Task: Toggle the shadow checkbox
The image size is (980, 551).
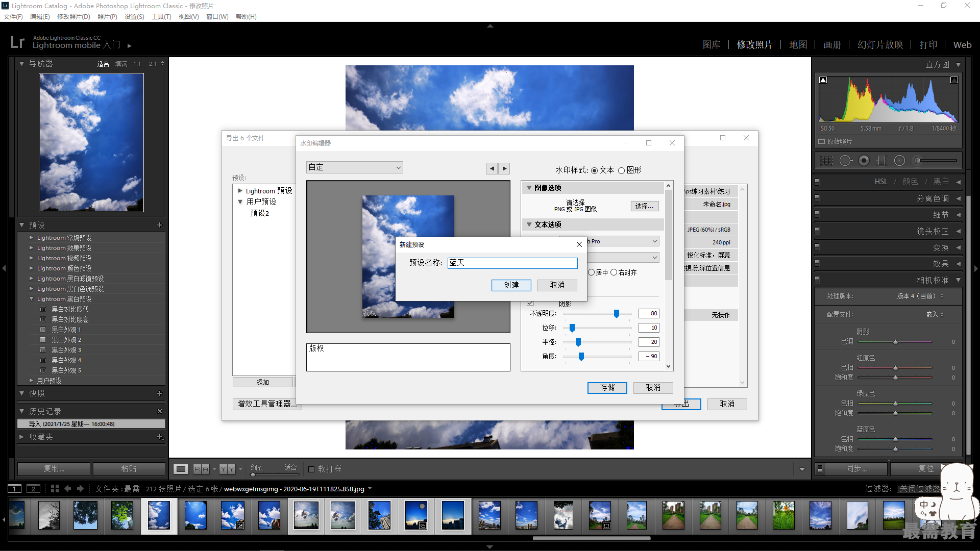Action: [530, 303]
